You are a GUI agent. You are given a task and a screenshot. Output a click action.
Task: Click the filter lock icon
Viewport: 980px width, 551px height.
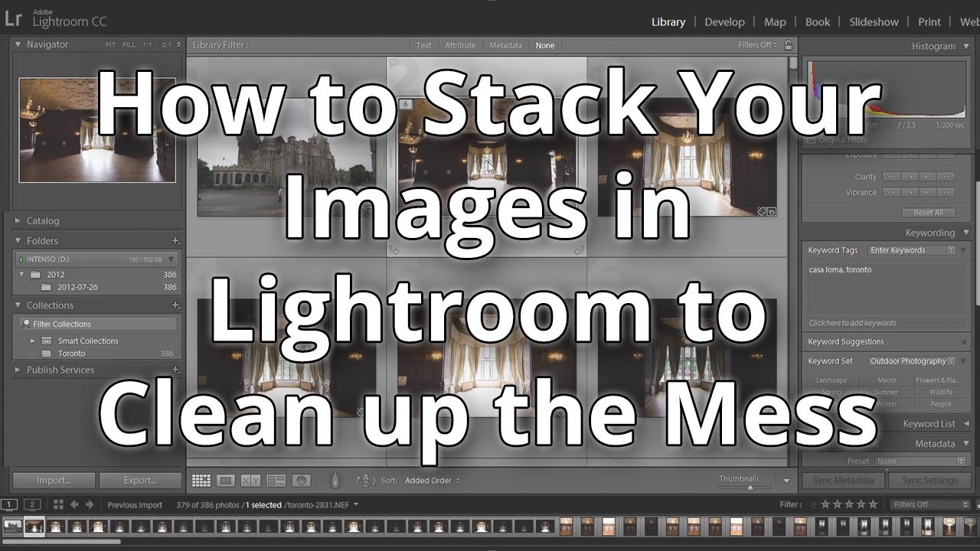pos(789,45)
